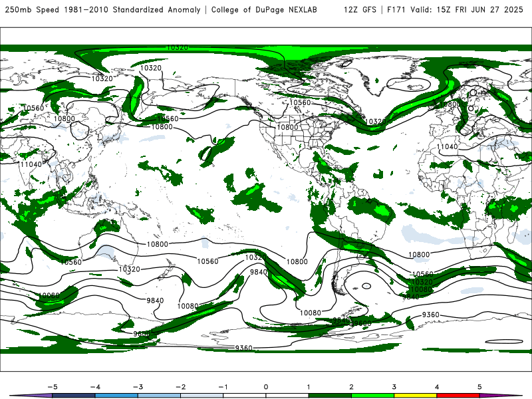
Task: Click the '4' colorbar label
Action: [x=437, y=387]
